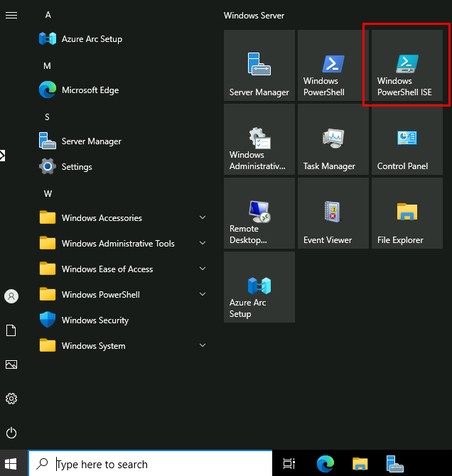Viewport: 452px width, 476px height.
Task: Click the letter M section header
Action: click(47, 66)
